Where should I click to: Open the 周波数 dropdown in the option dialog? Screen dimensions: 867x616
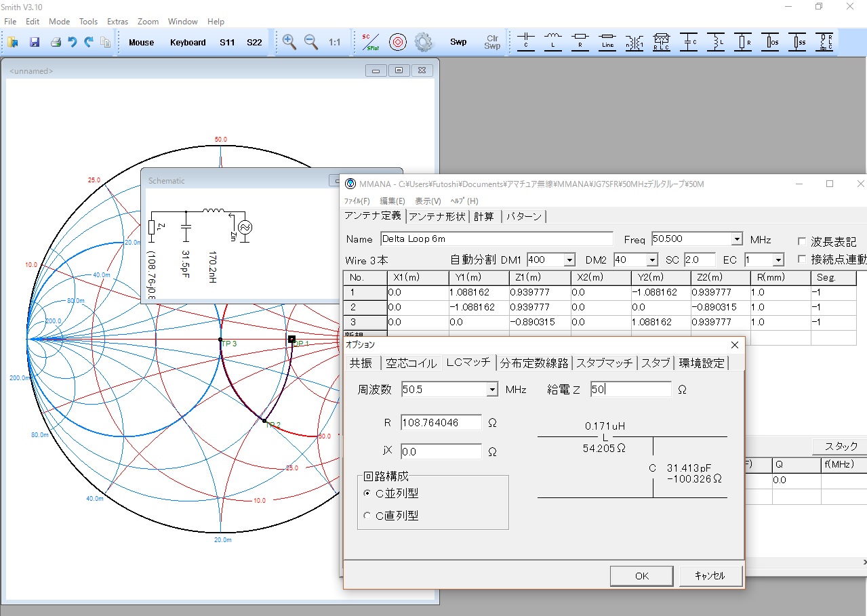493,390
